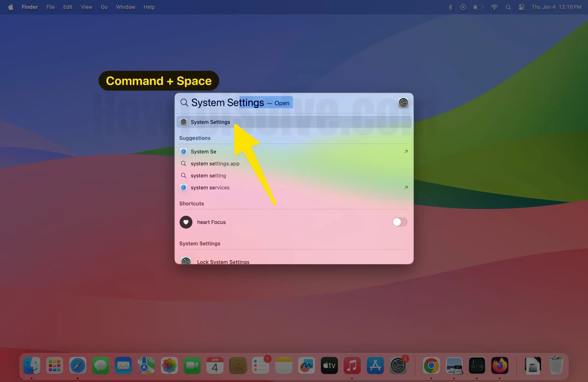Open Activity Monitor from the Dock
This screenshot has height=382, width=588.
tap(477, 366)
